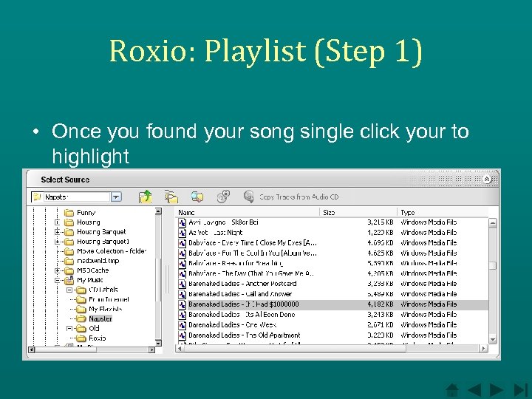Select Barenaked Ladies - The Old Apartment

click(245, 335)
